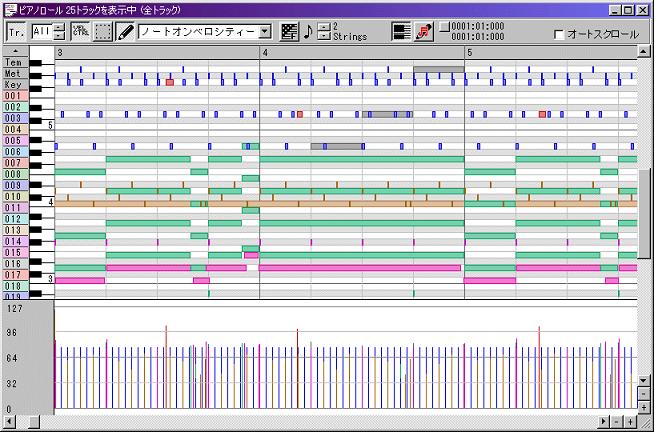Screen dimensions: 654x432
Task: Click the multi-track view icon beside track stepper
Action: pos(79,32)
